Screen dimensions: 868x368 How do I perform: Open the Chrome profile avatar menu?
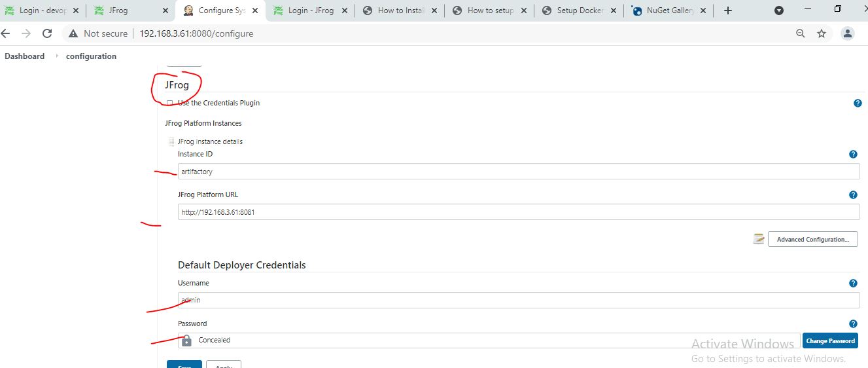[848, 33]
